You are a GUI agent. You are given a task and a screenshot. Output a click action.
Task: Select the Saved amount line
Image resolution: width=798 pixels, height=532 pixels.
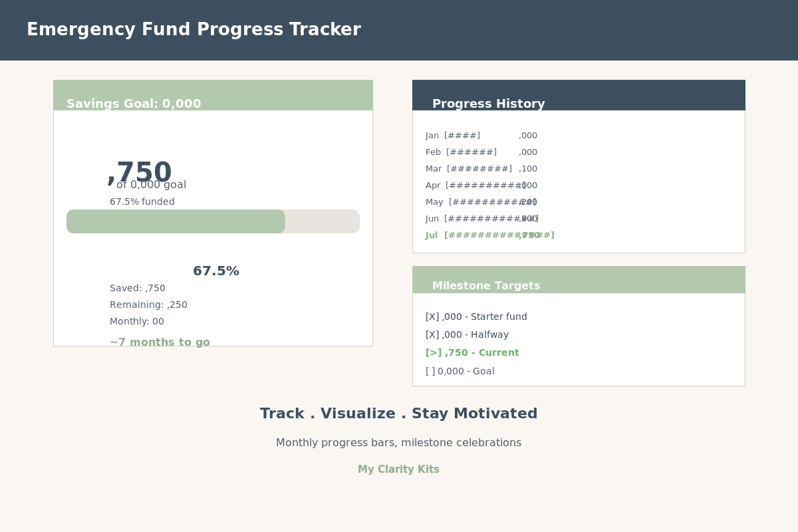coord(138,289)
